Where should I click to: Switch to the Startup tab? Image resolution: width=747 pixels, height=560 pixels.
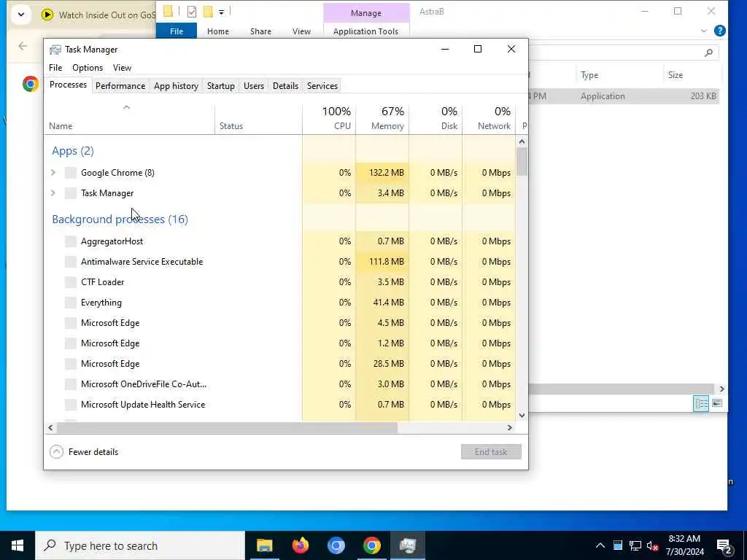[x=221, y=86]
